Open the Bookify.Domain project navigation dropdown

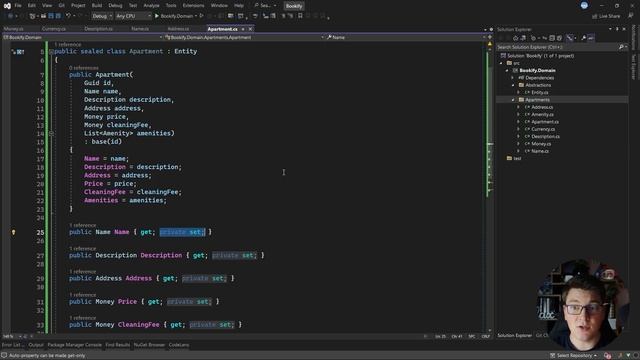point(83,37)
